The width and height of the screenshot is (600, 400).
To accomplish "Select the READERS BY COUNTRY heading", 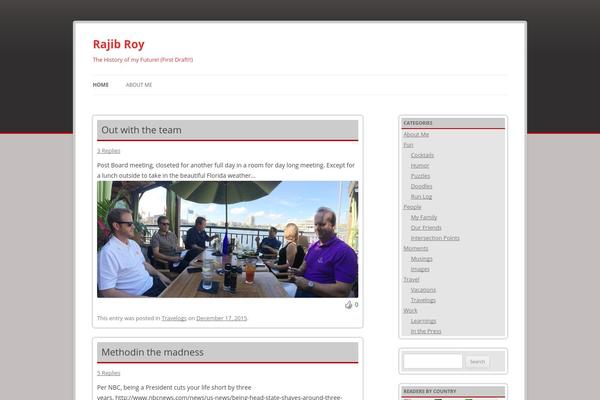I will coord(430,391).
